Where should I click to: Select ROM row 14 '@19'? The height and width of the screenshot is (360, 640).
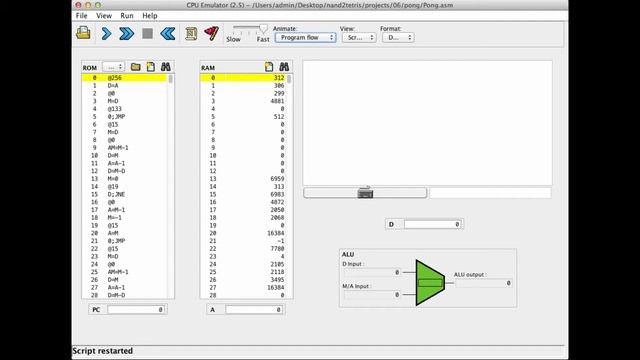pyautogui.click(x=124, y=186)
